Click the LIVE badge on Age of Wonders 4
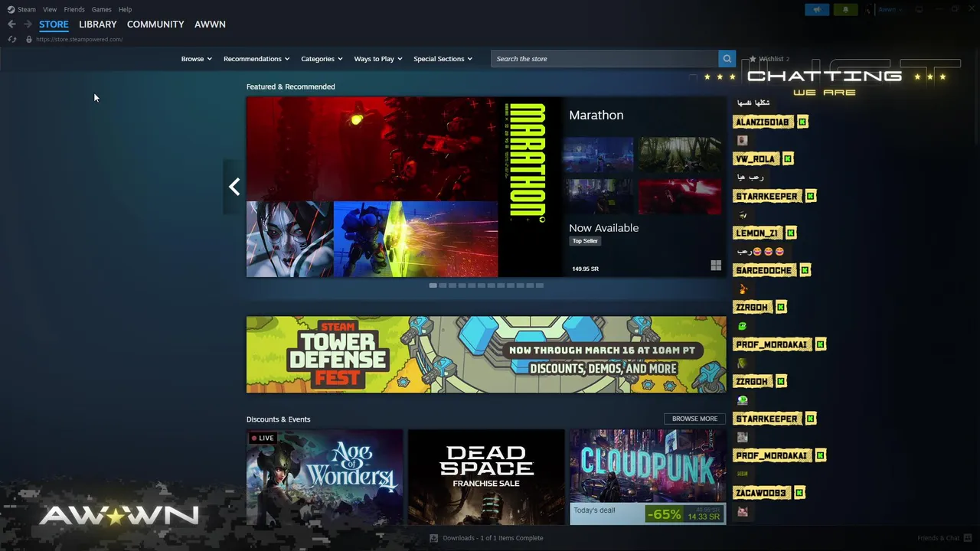The width and height of the screenshot is (980, 551). point(262,439)
